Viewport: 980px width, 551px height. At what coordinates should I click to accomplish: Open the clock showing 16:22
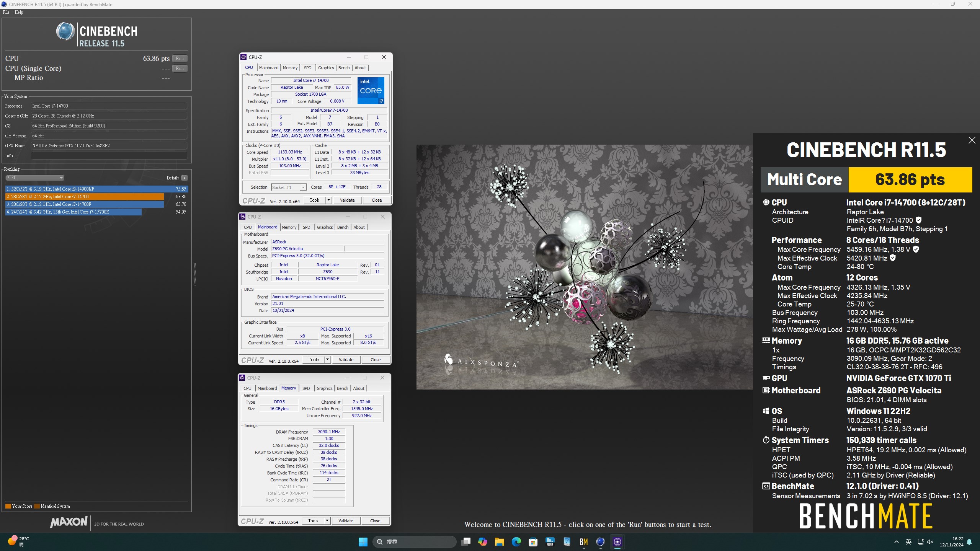click(x=952, y=542)
